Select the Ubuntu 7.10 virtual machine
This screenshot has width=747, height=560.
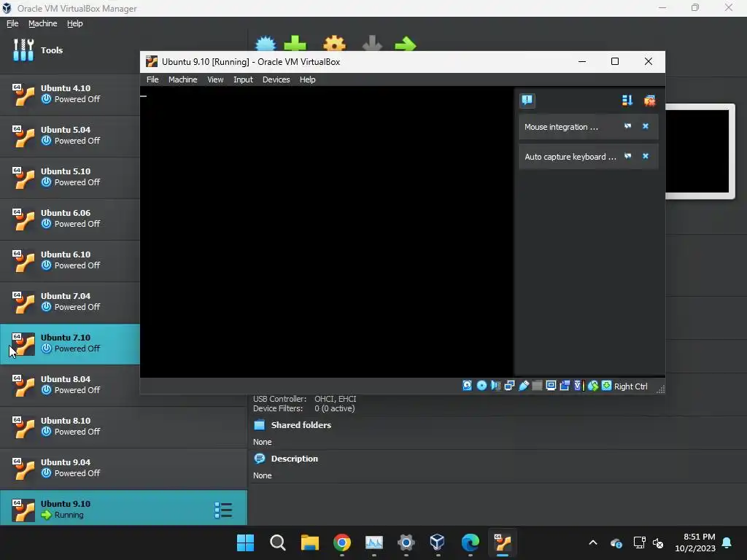69,344
